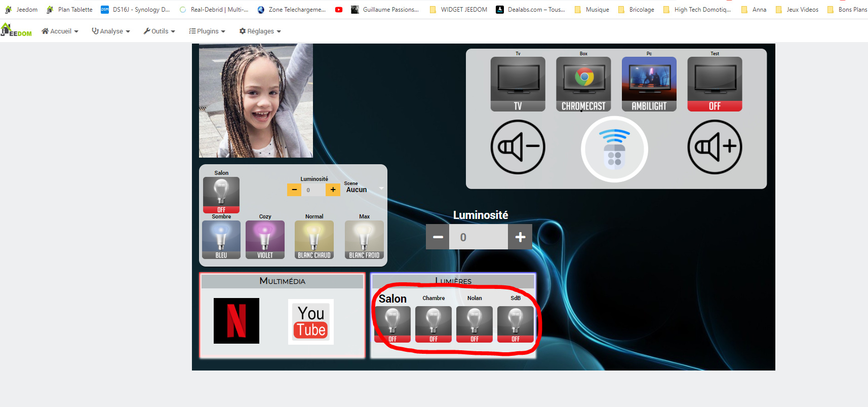
Task: Select the Violet Cozy light scene
Action: point(265,240)
